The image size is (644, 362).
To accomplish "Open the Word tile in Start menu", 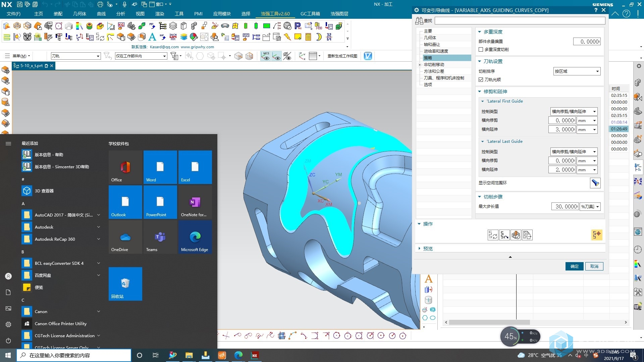I will point(160,167).
